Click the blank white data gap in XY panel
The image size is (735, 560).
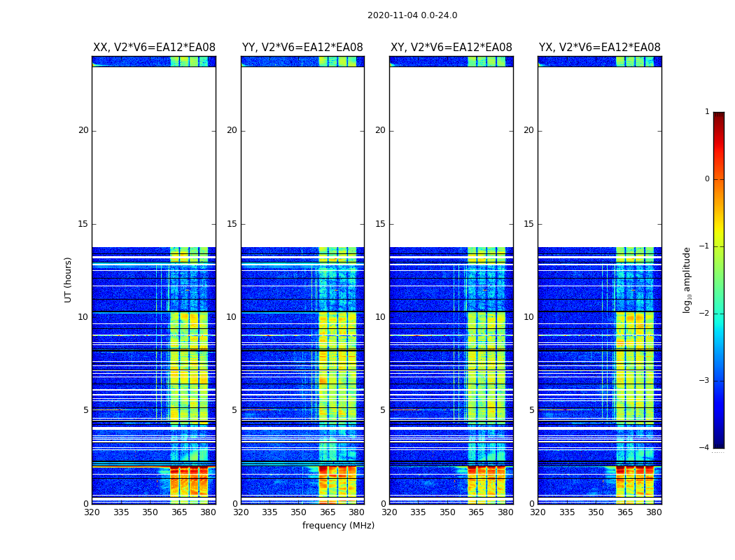point(451,157)
